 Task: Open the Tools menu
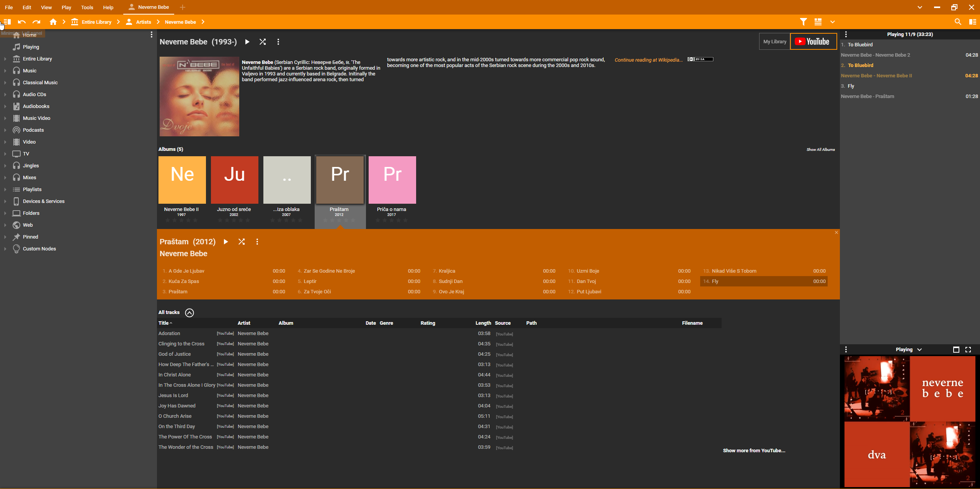click(87, 7)
